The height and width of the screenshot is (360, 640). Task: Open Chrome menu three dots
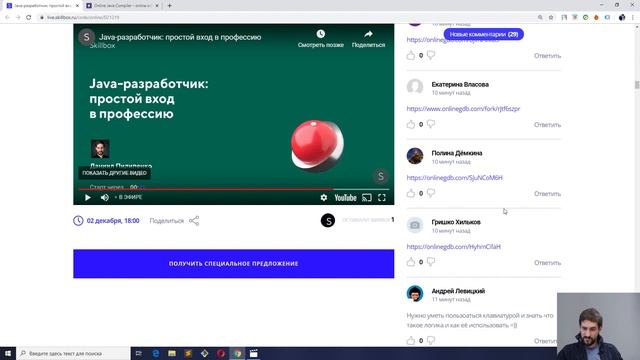click(633, 18)
